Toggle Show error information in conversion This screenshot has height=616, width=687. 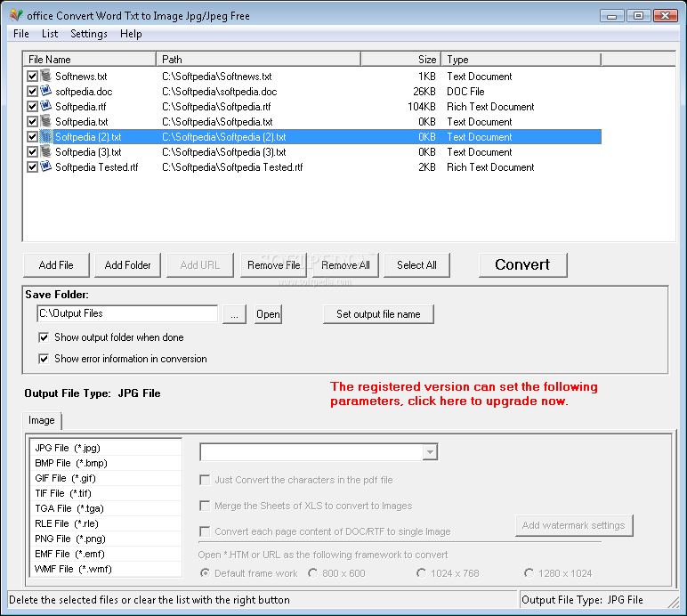[x=44, y=359]
